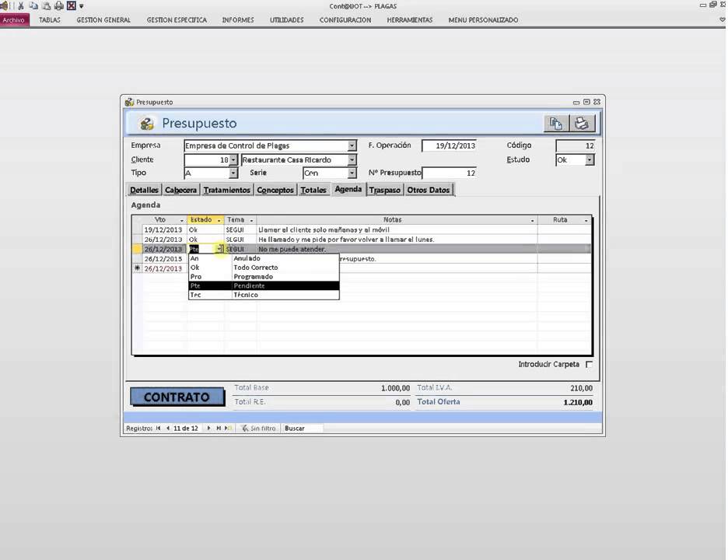Click the Nº Presupuesto field

click(450, 173)
